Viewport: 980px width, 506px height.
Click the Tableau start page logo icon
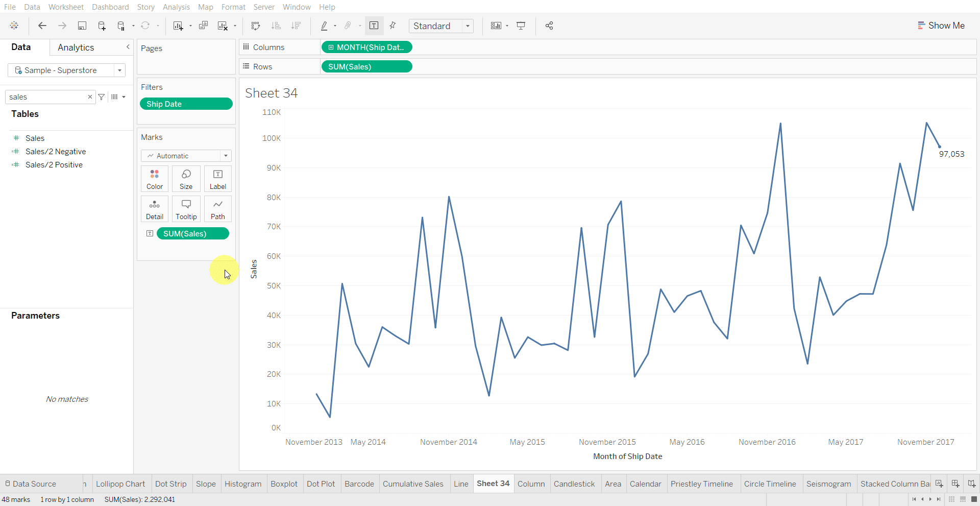point(14,26)
